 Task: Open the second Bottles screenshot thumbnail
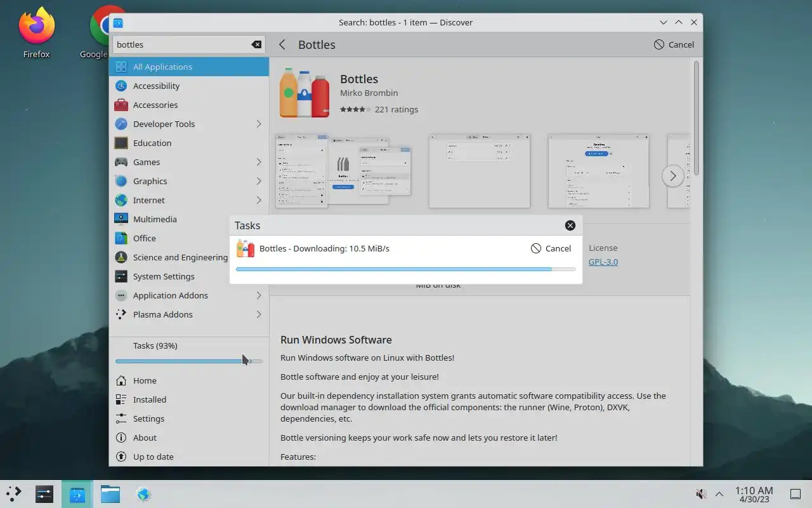(x=480, y=171)
